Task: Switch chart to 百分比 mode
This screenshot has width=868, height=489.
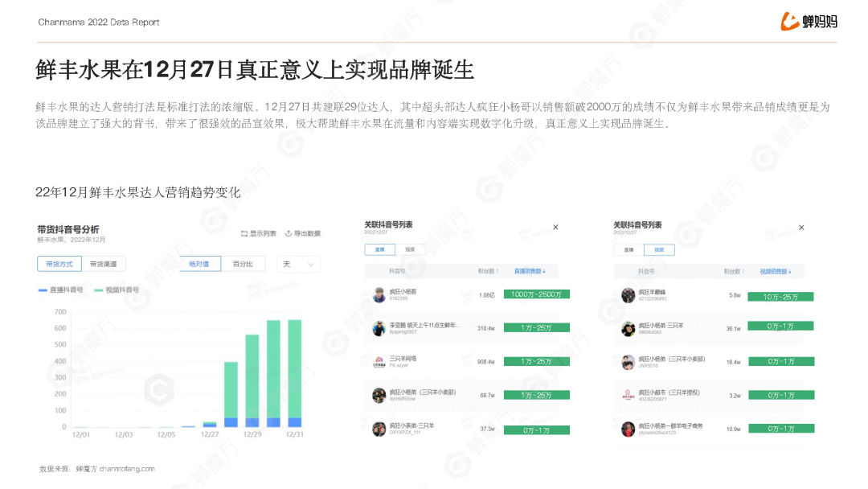Action: pos(243,264)
